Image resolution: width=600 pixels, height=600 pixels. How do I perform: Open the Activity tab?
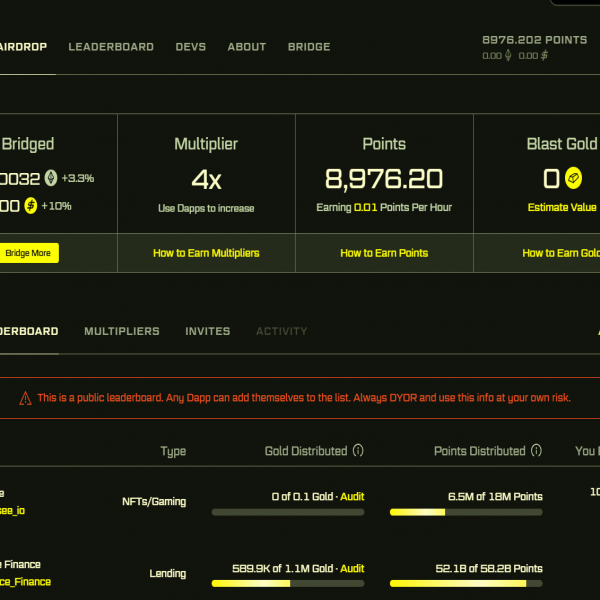(282, 331)
